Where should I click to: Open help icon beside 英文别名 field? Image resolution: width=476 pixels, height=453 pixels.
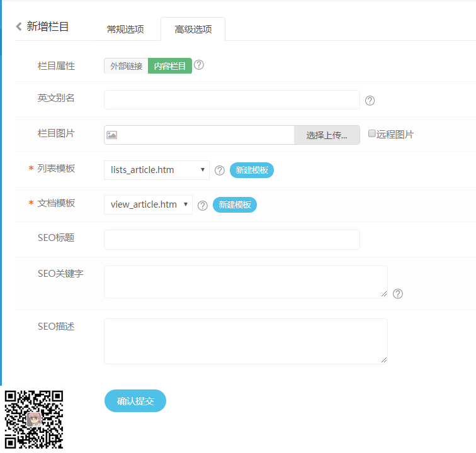pos(370,101)
